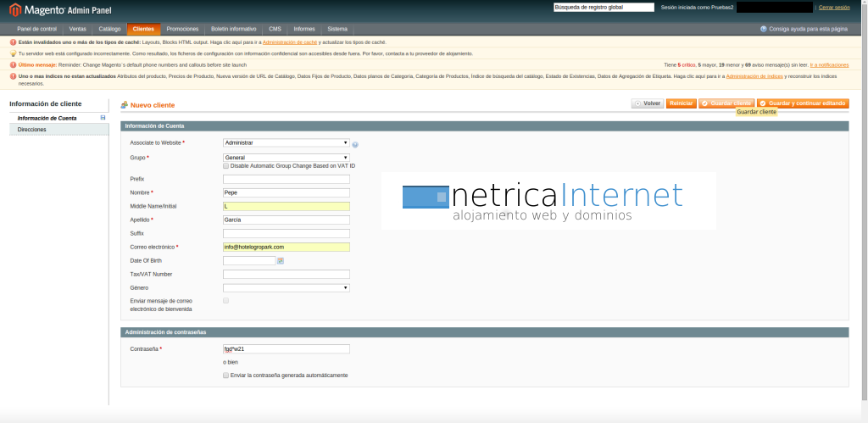Click the Administración de contraseñas section header
Image resolution: width=868 pixels, height=423 pixels.
point(484,332)
